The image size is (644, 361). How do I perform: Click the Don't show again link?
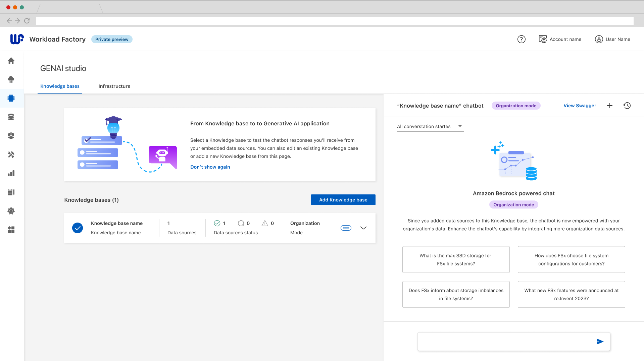pos(210,167)
